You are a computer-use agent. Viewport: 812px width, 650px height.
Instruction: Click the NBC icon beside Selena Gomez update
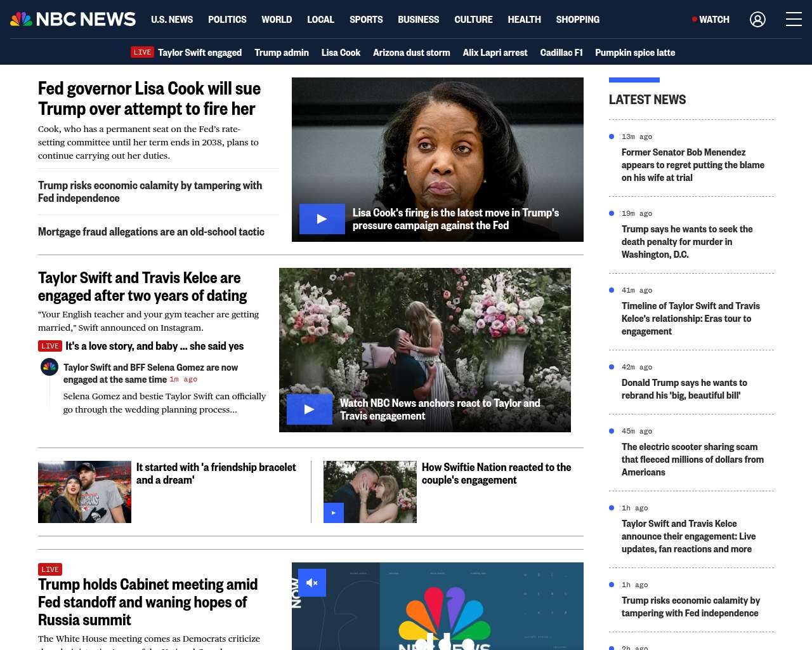click(49, 367)
